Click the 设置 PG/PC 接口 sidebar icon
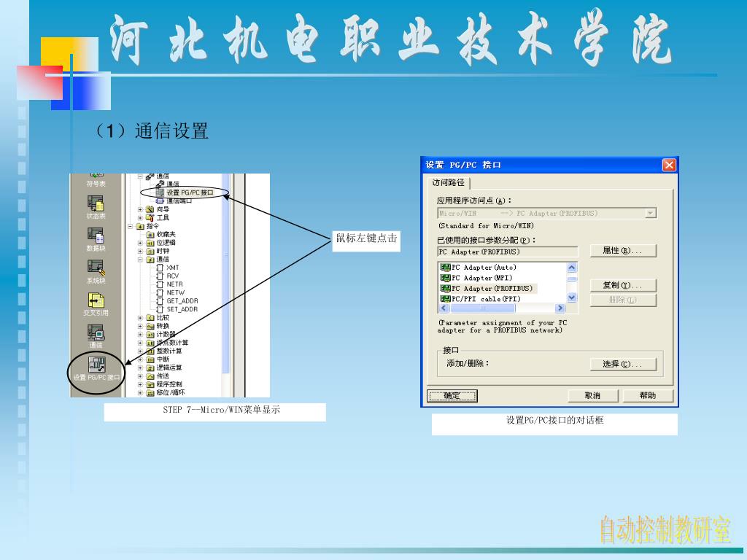This screenshot has width=747, height=560. point(96,368)
